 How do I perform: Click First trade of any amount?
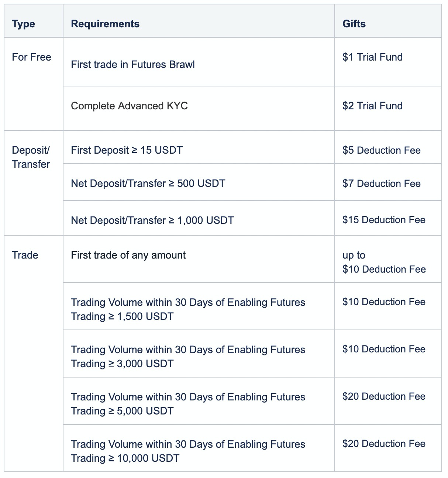[x=128, y=255]
